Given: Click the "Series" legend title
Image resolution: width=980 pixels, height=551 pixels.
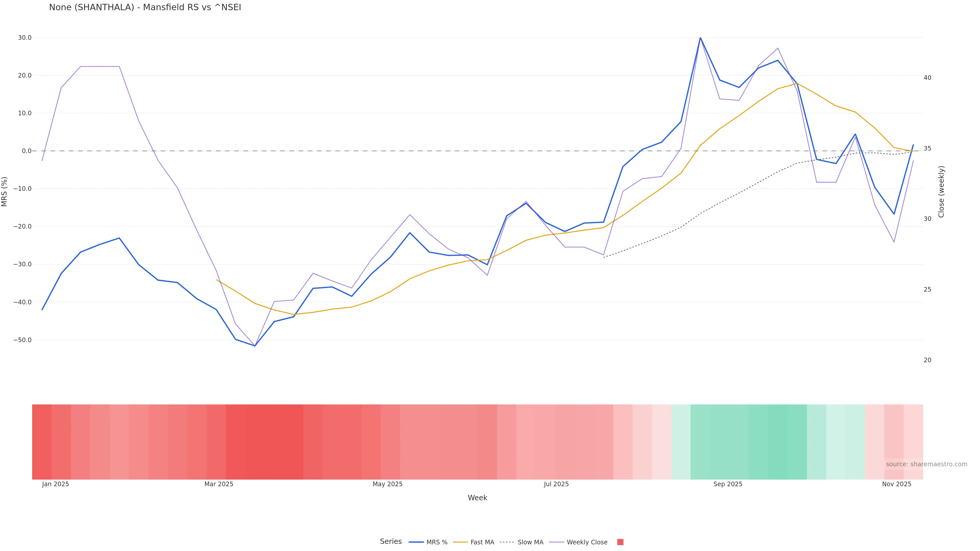Looking at the screenshot, I should (x=391, y=542).
